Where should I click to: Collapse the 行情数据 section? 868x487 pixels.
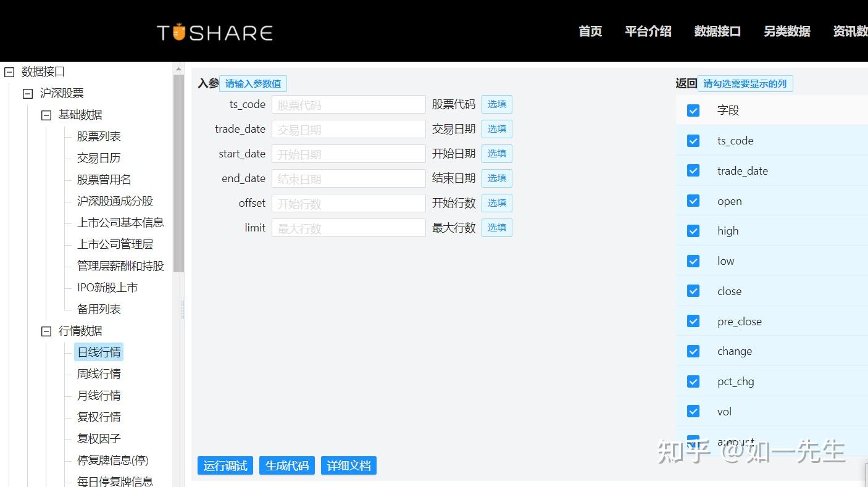46,331
